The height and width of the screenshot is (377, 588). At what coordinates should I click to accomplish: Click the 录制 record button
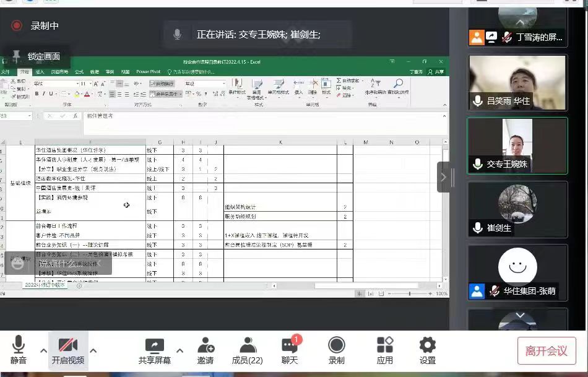pos(336,350)
